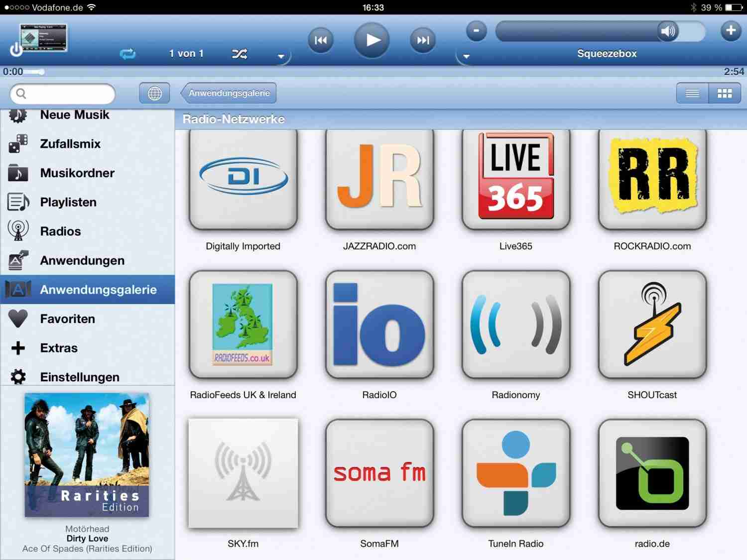The height and width of the screenshot is (560, 747).
Task: Start playback with the play button
Action: pos(372,40)
